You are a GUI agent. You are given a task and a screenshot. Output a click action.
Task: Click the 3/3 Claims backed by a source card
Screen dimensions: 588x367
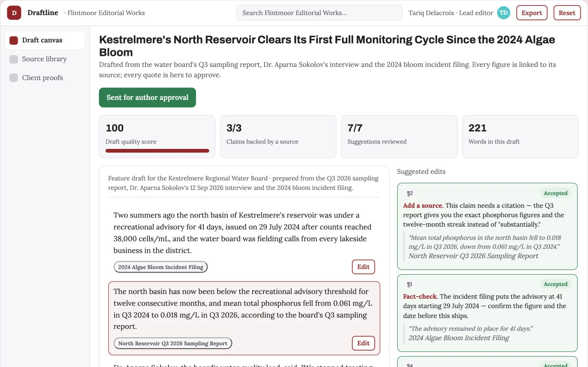(x=278, y=137)
